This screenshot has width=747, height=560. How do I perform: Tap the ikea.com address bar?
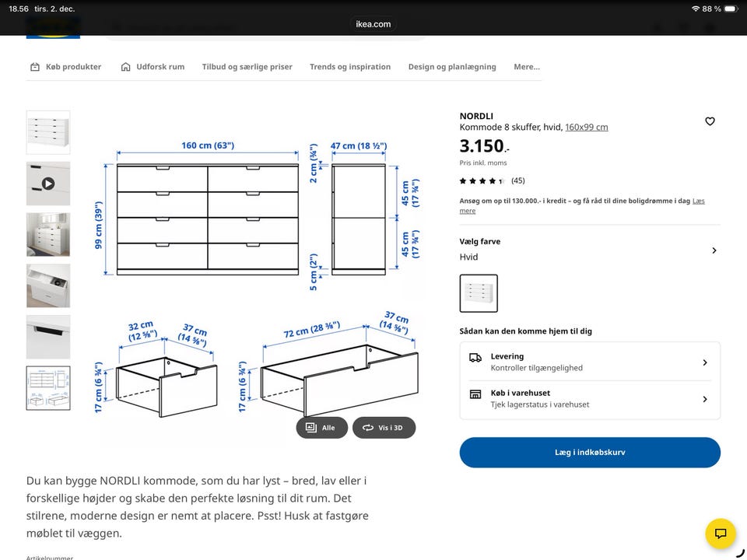click(x=373, y=24)
